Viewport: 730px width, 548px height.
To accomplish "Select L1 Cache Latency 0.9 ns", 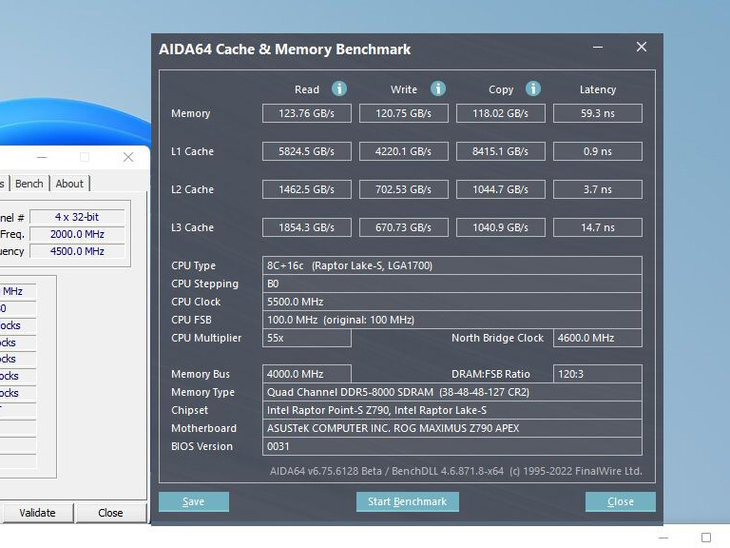I will [x=598, y=151].
